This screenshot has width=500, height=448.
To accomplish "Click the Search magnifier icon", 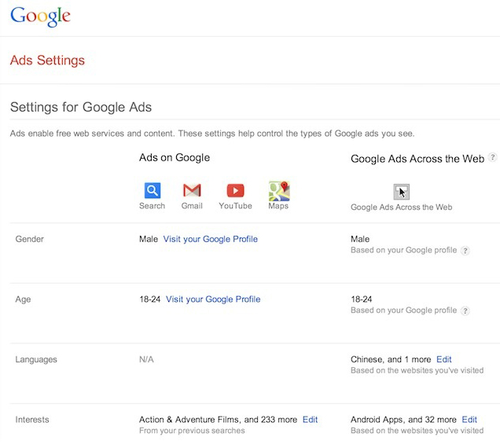I will (152, 190).
